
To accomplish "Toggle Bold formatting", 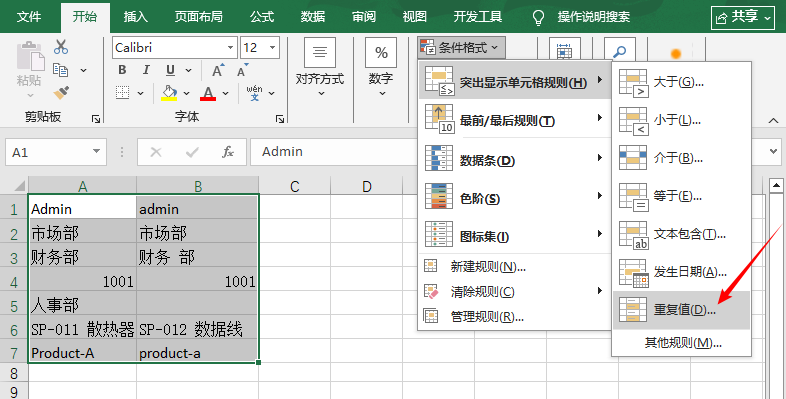I will (122, 70).
